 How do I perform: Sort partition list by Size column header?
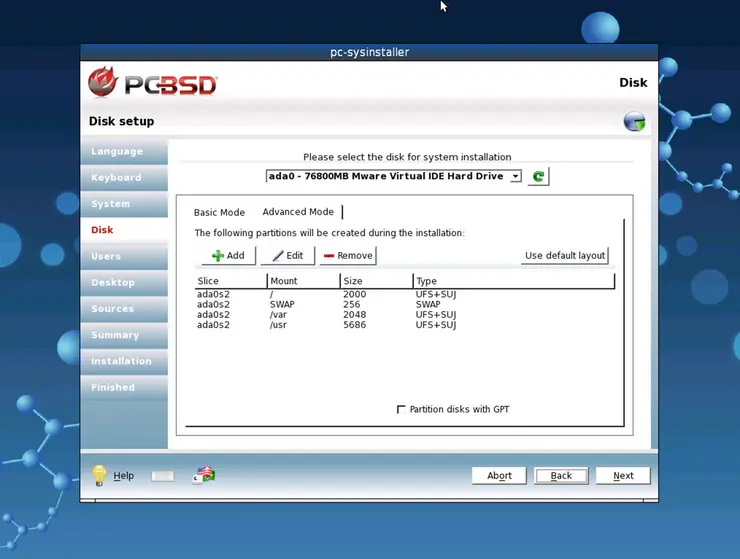tap(375, 281)
